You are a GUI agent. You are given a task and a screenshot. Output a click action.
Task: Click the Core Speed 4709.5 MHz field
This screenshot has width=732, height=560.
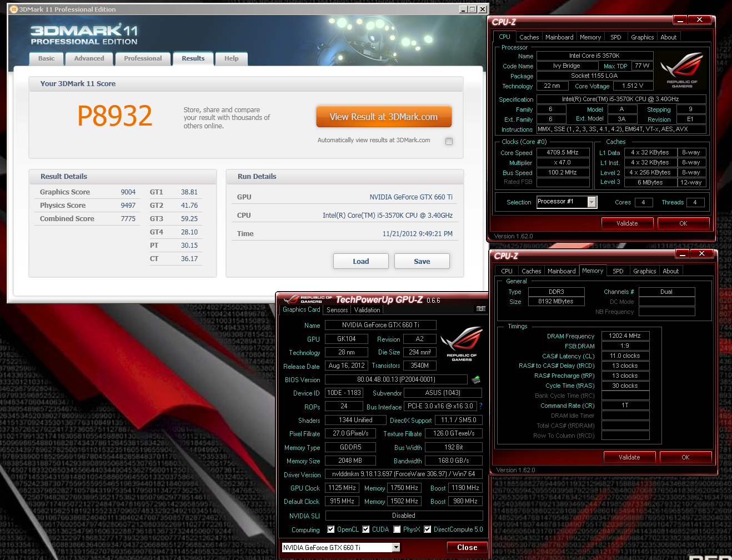563,152
